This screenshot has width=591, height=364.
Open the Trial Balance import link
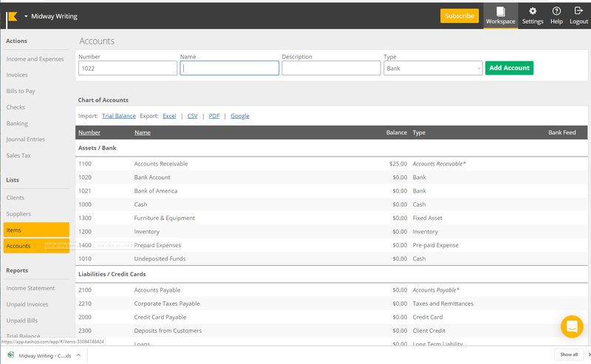point(119,116)
